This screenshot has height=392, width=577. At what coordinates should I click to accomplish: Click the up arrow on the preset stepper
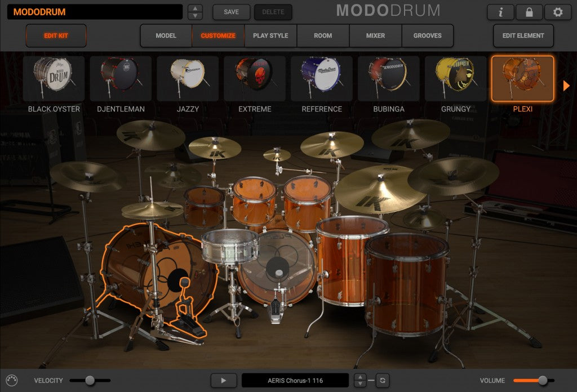coord(194,8)
